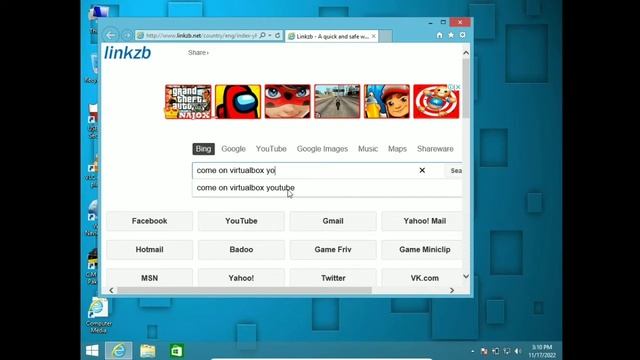Click the horizontal scrollbar thumb

point(244,290)
